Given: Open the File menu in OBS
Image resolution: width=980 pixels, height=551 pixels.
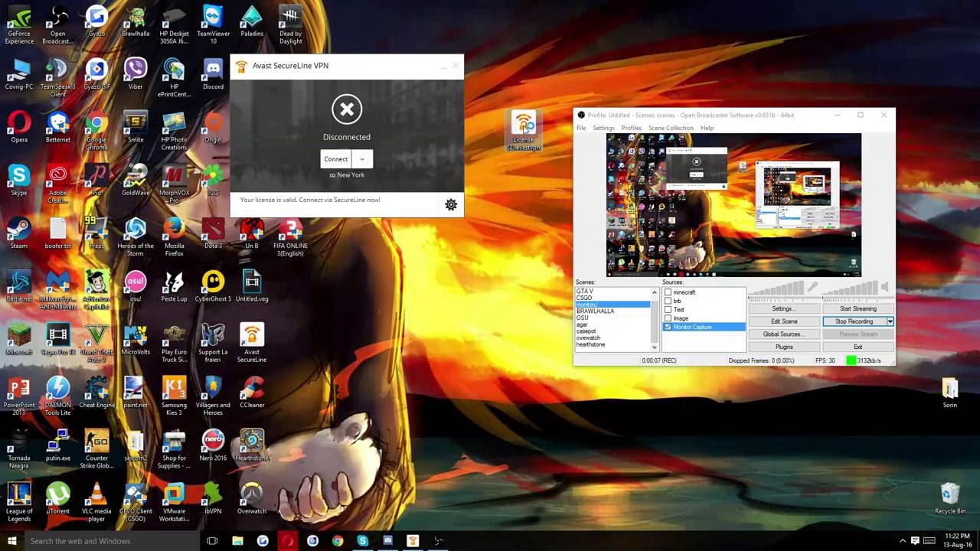Looking at the screenshot, I should (581, 128).
